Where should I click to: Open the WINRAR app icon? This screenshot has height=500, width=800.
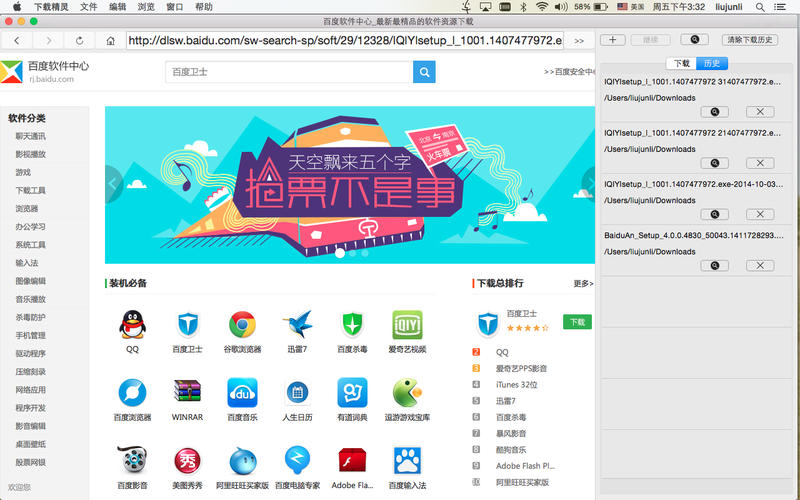[x=187, y=392]
